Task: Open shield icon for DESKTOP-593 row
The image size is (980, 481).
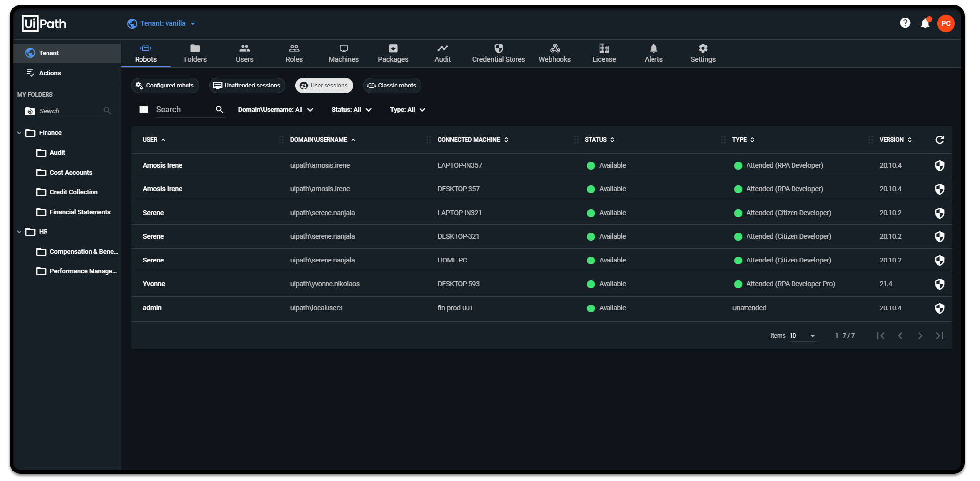Action: pos(940,284)
